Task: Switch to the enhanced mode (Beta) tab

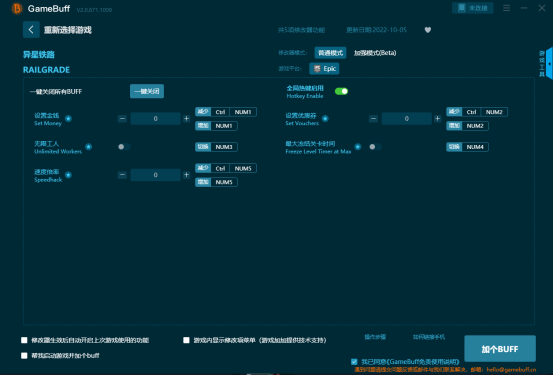Action: pyautogui.click(x=375, y=53)
